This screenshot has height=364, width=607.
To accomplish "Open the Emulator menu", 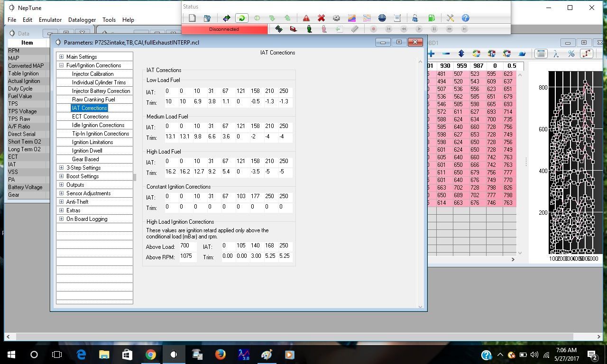I will click(x=50, y=20).
